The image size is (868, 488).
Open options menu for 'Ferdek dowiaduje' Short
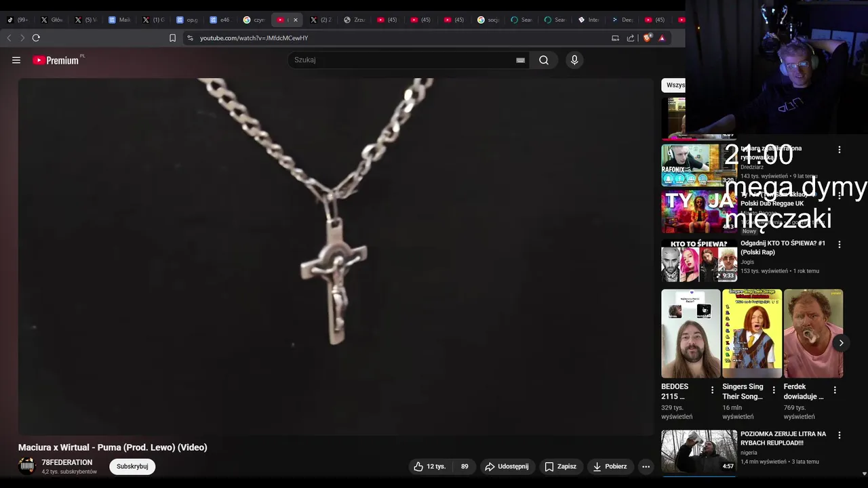pyautogui.click(x=835, y=390)
